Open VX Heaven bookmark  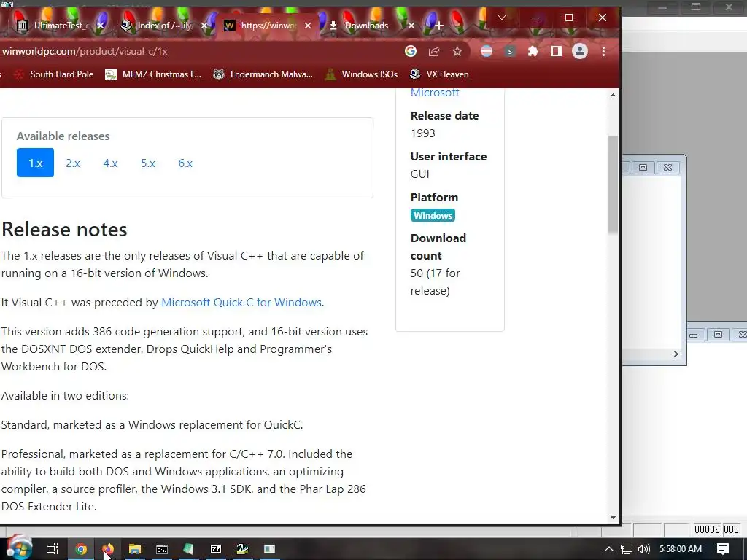(x=439, y=74)
